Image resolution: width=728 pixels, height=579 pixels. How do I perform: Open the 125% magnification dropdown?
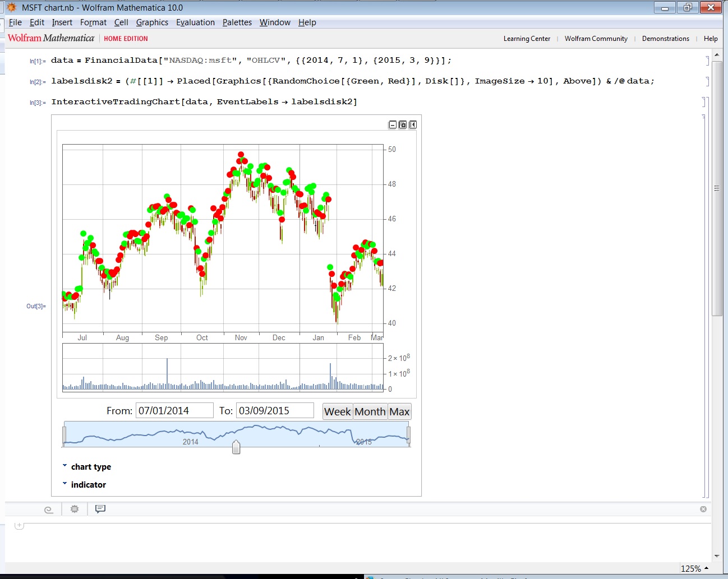[695, 568]
